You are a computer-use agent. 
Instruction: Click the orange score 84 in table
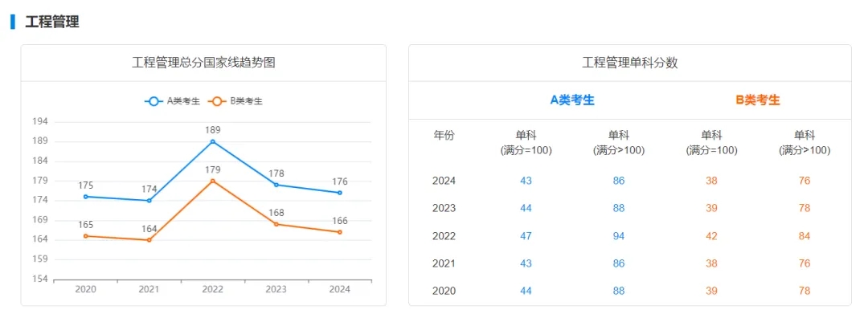[x=805, y=236]
